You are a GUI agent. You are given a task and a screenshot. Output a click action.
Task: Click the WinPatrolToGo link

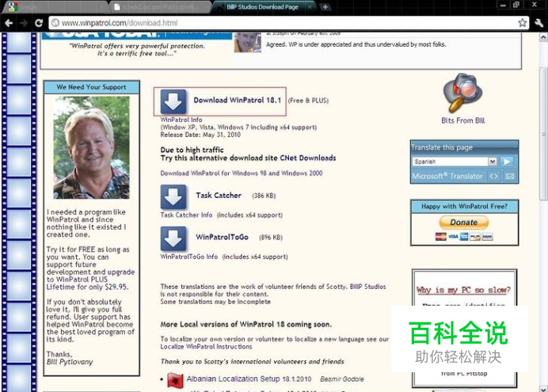222,237
